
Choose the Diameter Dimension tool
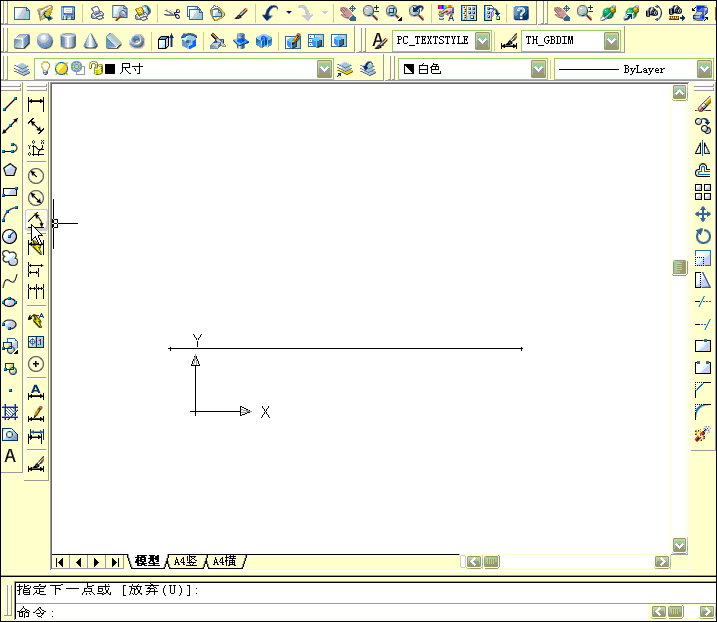pos(36,198)
